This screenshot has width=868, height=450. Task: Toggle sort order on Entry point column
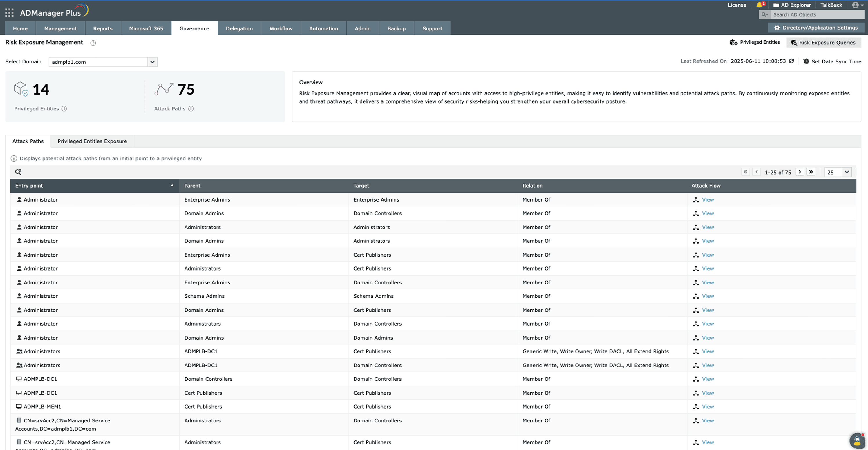click(x=172, y=186)
